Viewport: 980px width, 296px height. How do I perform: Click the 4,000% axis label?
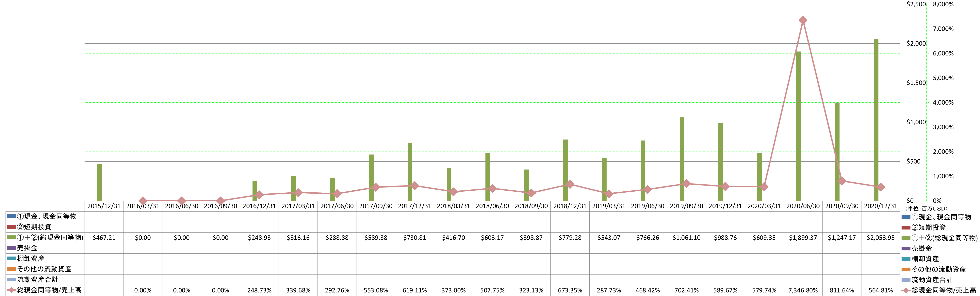(x=943, y=103)
